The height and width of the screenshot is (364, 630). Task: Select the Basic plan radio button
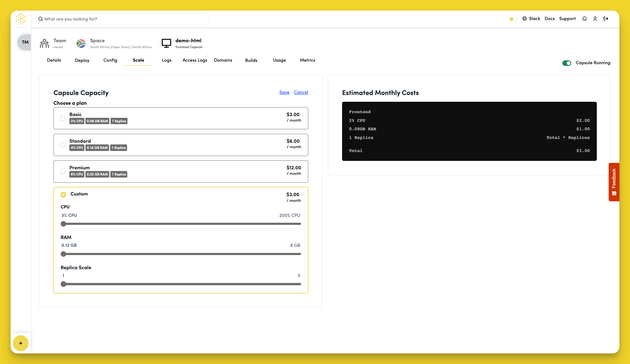(x=63, y=118)
